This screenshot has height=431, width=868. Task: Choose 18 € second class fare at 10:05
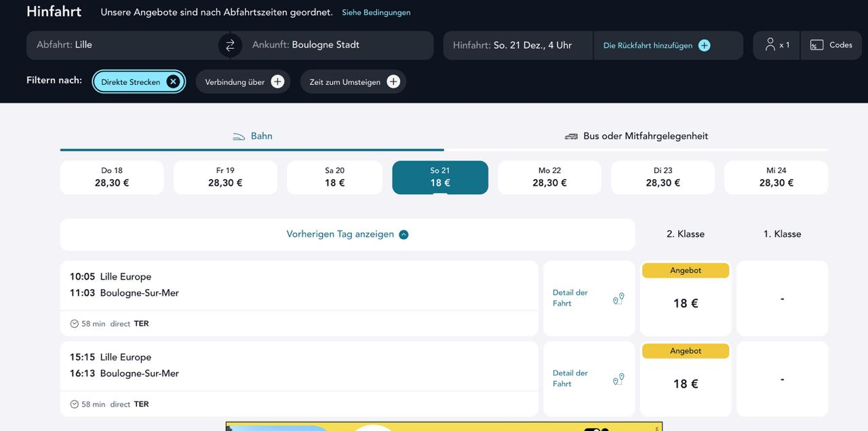tap(686, 303)
